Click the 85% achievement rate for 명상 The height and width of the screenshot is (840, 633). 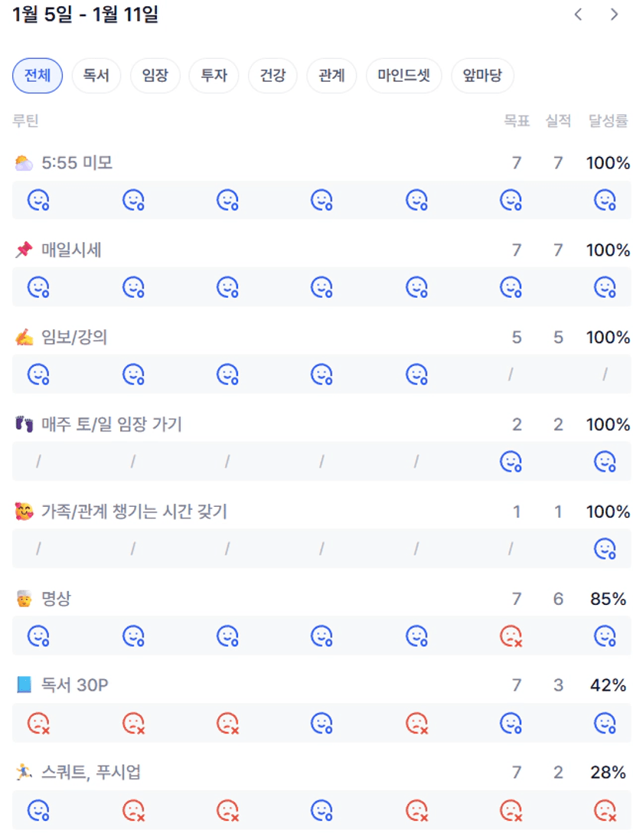tap(608, 599)
